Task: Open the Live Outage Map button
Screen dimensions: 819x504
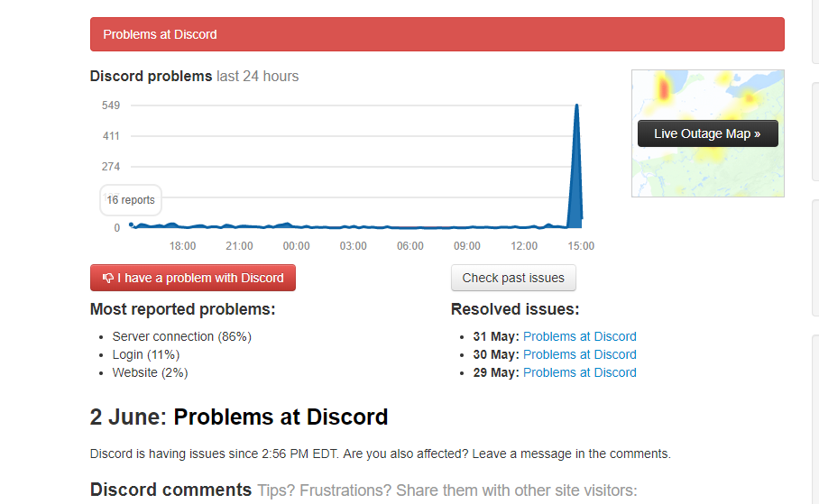Action: [708, 133]
